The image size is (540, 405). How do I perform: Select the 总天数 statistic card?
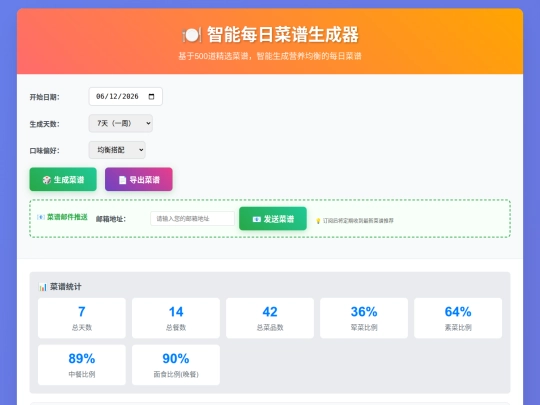click(82, 318)
